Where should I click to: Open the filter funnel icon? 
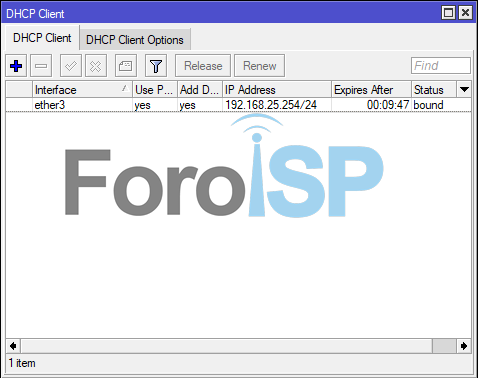pos(156,66)
